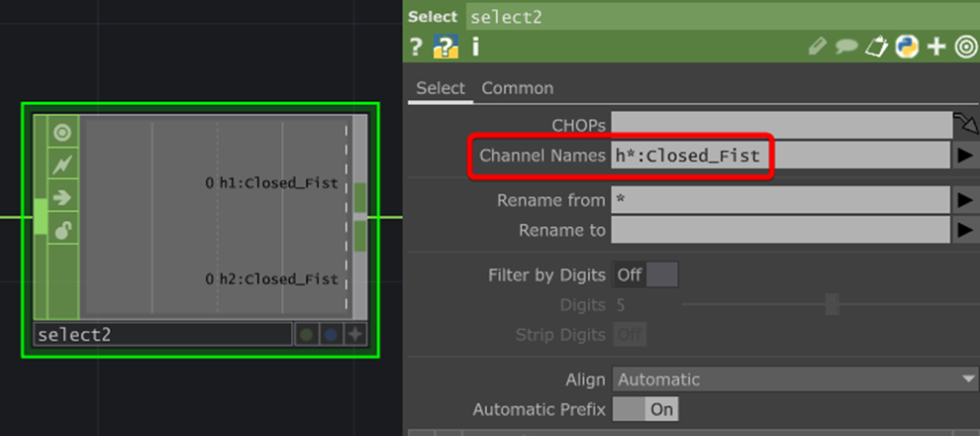Click the plus icon in parameter header

pos(936,47)
